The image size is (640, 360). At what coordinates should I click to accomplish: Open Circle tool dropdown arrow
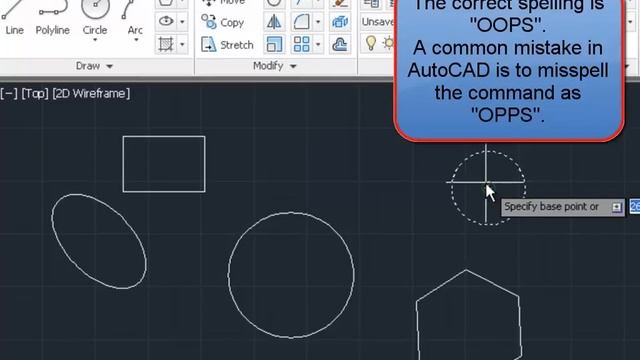pos(95,40)
